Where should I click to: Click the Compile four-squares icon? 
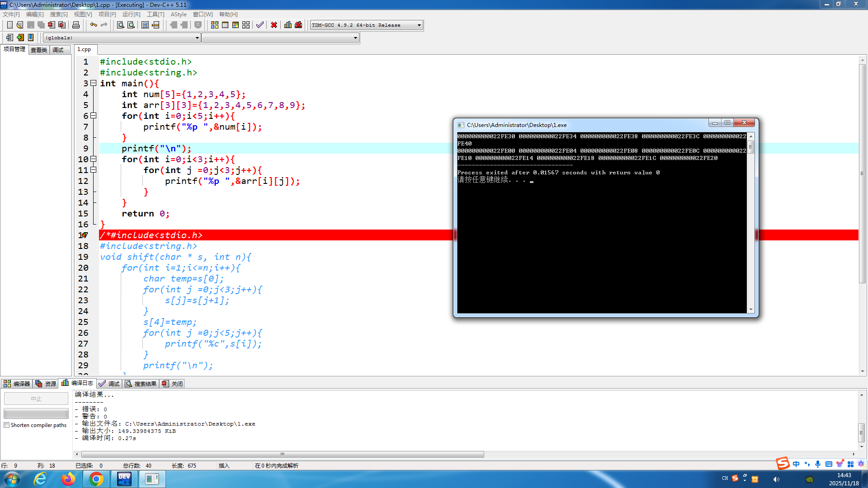pyautogui.click(x=215, y=25)
